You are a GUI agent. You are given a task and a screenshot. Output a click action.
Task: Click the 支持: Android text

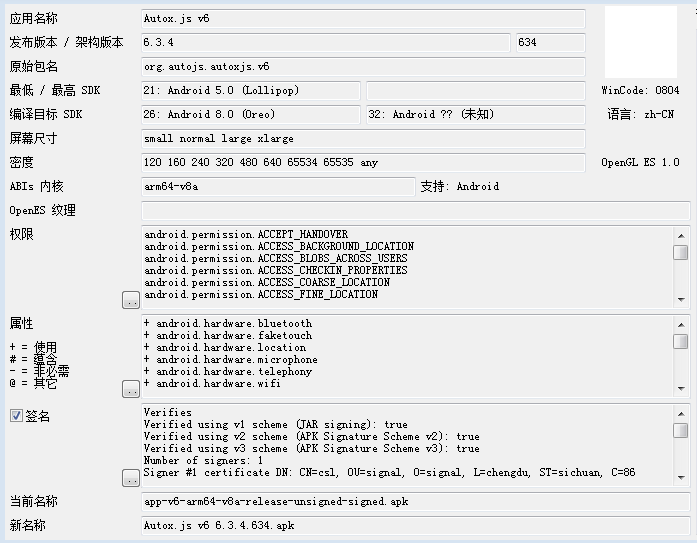point(460,187)
